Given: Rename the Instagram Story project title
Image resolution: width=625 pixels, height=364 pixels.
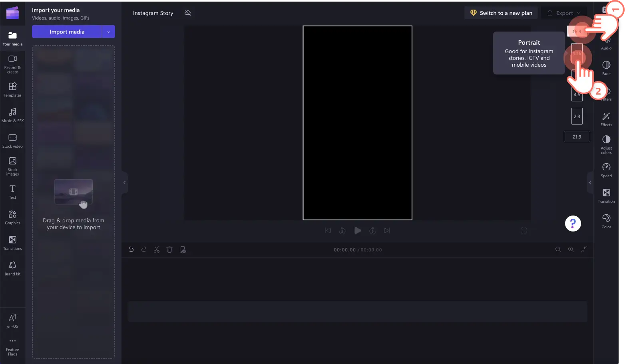Looking at the screenshot, I should (153, 13).
